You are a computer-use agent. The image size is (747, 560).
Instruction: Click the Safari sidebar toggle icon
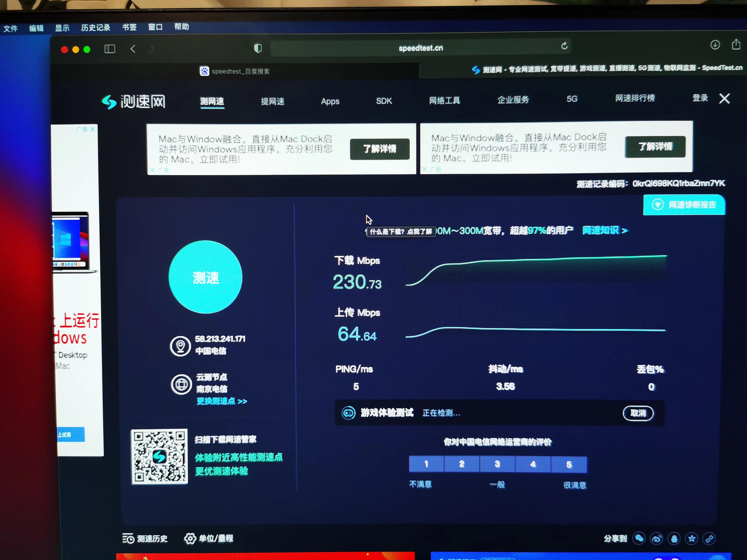(x=110, y=49)
